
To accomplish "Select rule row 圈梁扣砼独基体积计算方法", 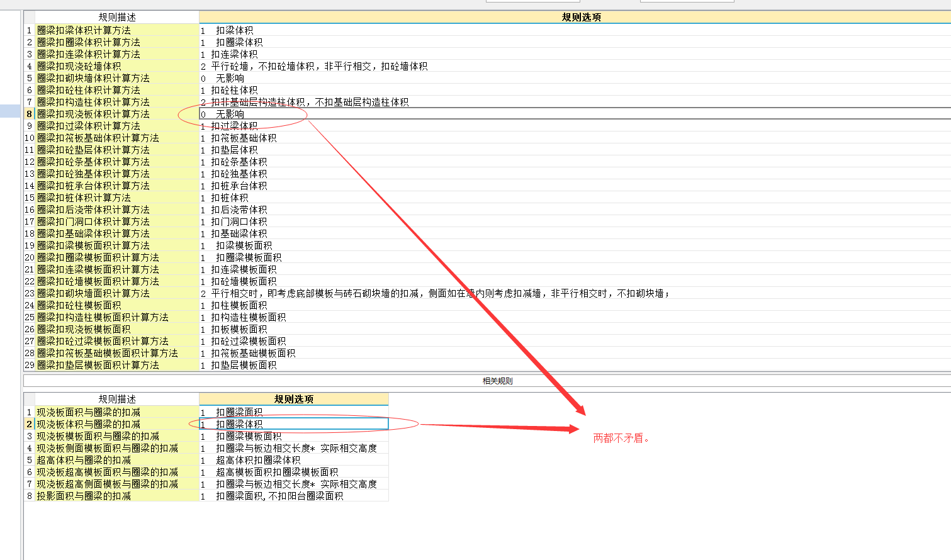I will click(x=117, y=174).
